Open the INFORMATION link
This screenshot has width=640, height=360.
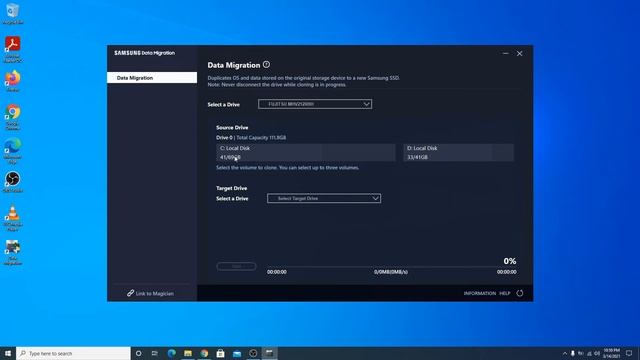pos(480,293)
